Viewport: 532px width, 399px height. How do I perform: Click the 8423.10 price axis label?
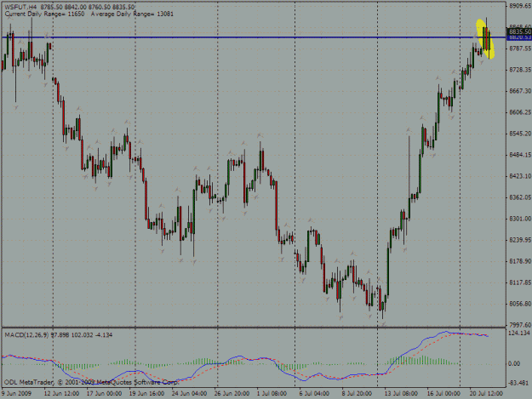point(520,176)
